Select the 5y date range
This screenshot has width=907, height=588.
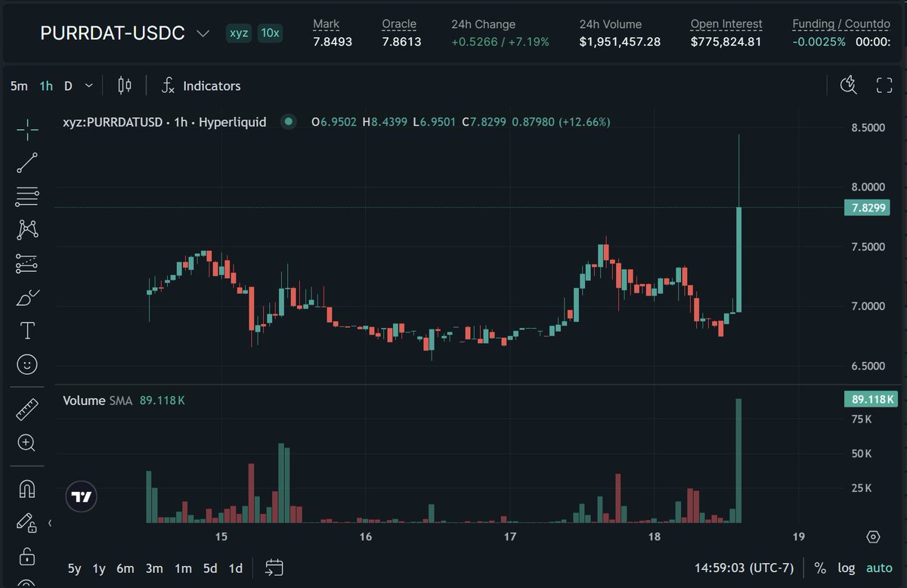pyautogui.click(x=74, y=568)
